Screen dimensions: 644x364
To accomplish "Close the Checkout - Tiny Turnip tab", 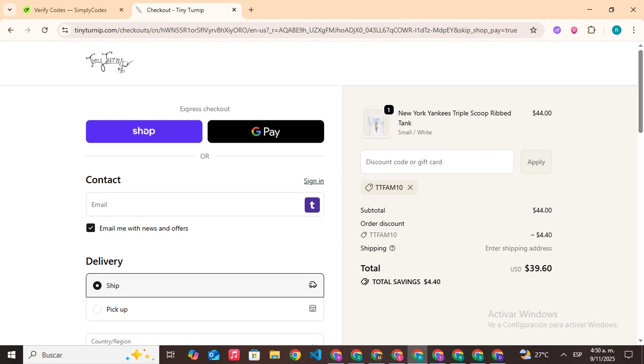I will (x=234, y=10).
